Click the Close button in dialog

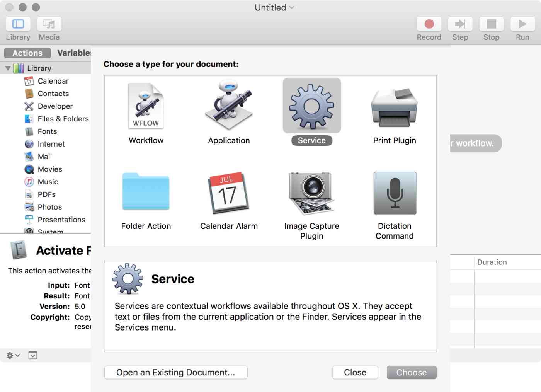(x=355, y=372)
